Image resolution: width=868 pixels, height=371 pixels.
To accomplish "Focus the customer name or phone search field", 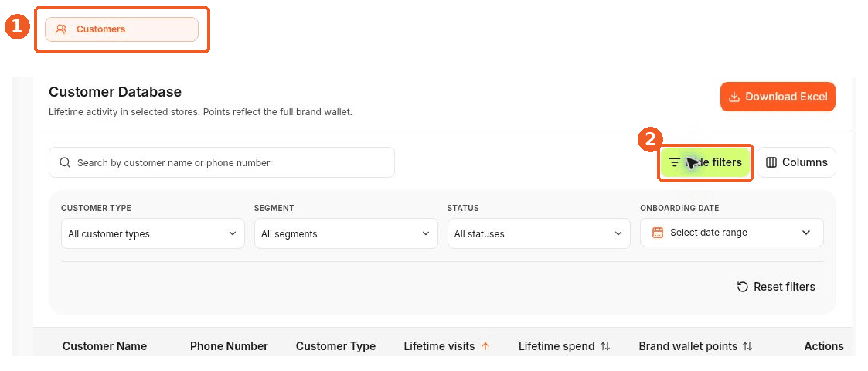I will 221,162.
